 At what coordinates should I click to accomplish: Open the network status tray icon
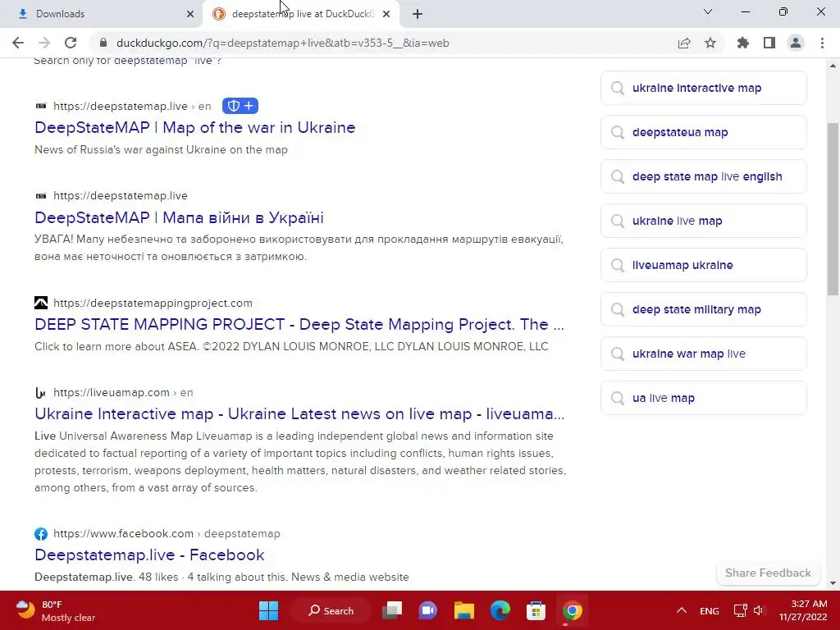click(x=741, y=610)
